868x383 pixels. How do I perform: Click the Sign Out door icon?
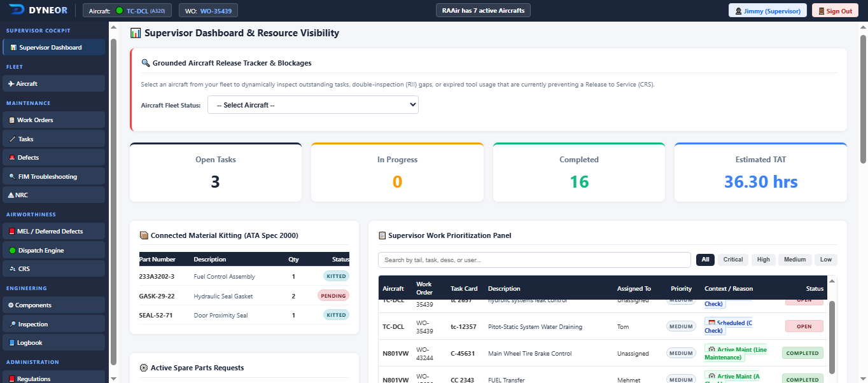(822, 11)
